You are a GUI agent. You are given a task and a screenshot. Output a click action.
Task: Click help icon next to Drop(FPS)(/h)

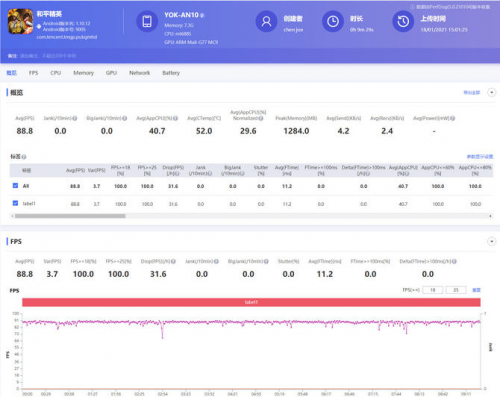(173, 261)
